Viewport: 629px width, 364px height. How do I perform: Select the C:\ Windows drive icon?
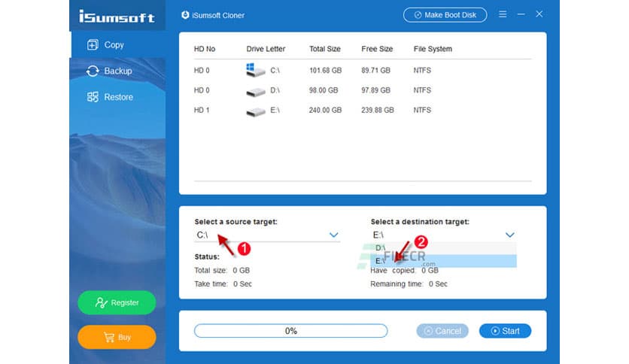255,70
